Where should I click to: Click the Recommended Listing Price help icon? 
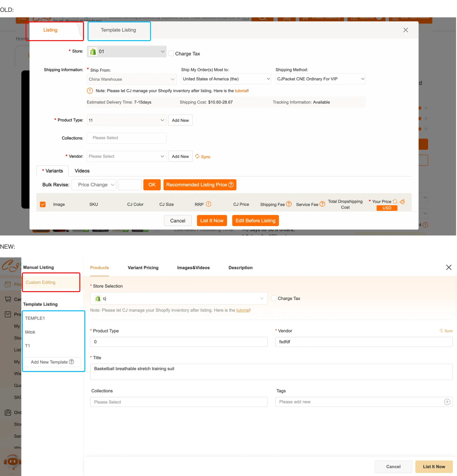click(x=231, y=185)
